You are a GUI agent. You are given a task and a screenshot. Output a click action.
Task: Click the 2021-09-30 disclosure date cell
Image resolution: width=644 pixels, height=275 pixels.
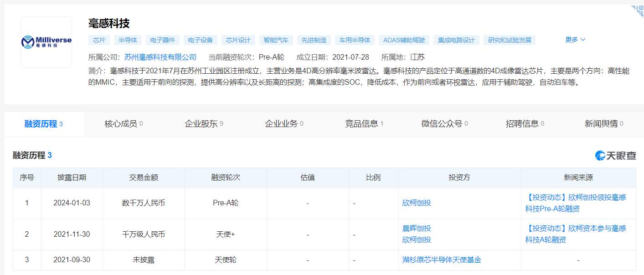72,260
